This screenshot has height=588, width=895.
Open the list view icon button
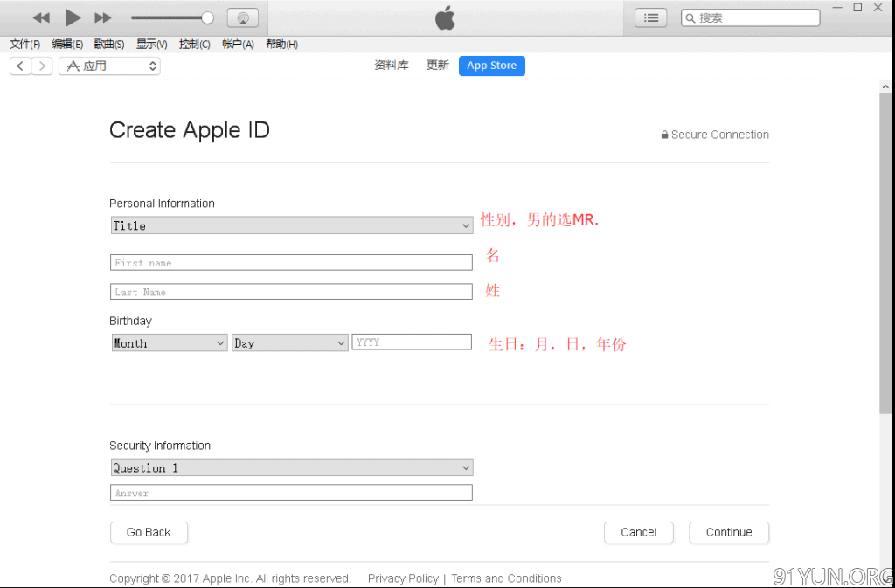click(x=650, y=18)
